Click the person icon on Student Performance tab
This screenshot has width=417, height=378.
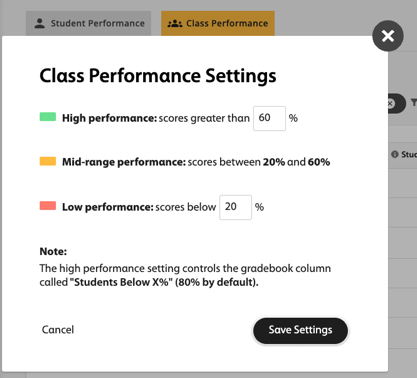tap(40, 23)
